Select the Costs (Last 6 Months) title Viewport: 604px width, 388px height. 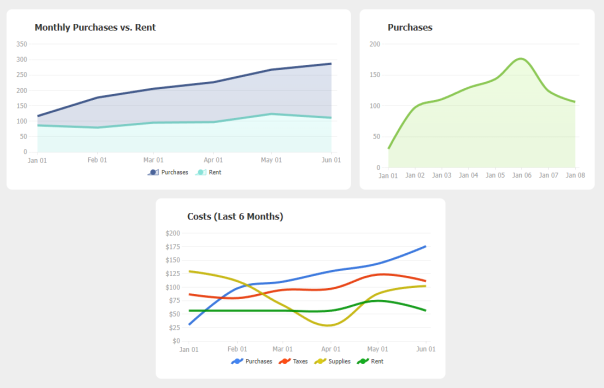click(235, 217)
